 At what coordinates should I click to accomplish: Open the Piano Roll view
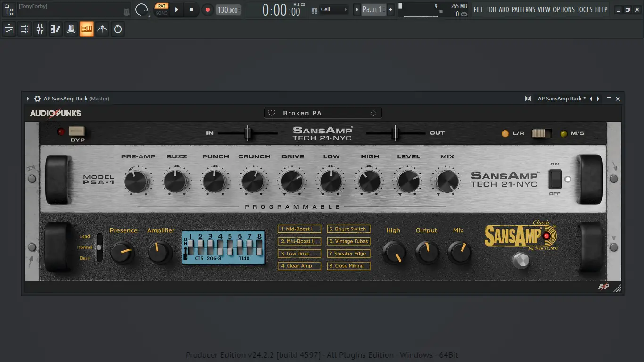point(56,29)
